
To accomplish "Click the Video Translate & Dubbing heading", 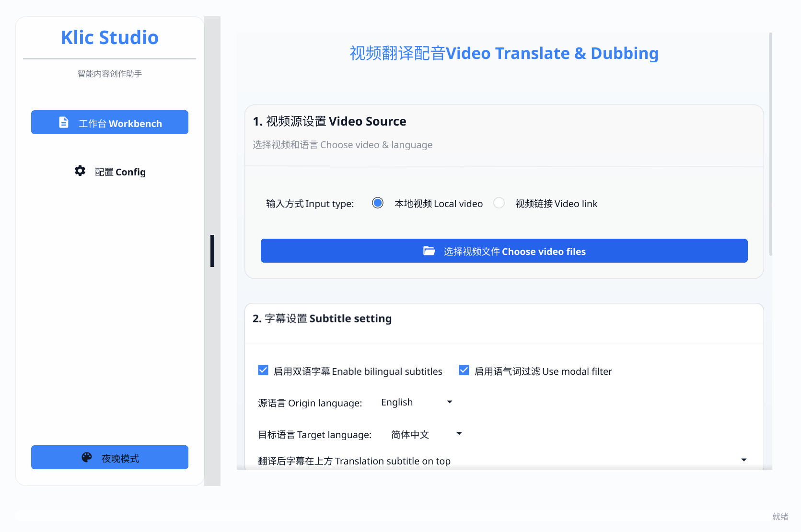I will click(x=503, y=53).
